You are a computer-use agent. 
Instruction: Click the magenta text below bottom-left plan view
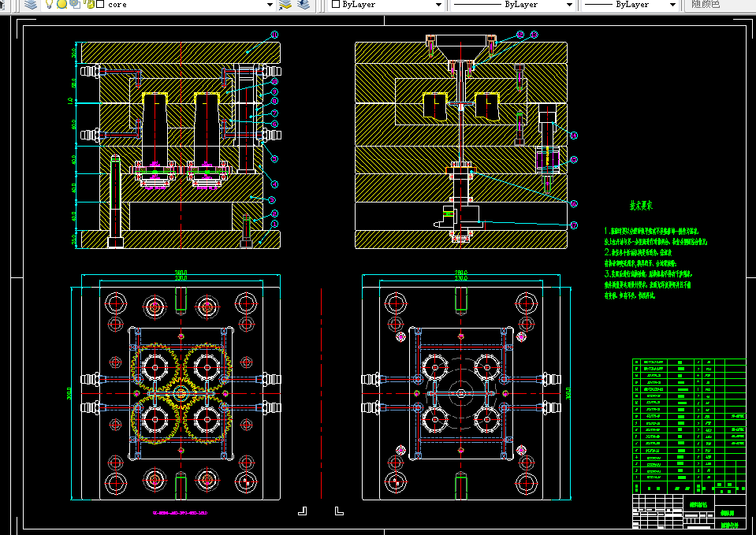click(180, 513)
